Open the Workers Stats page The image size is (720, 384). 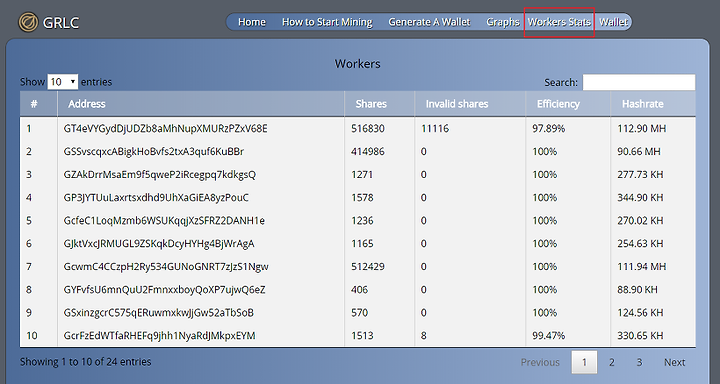(559, 22)
